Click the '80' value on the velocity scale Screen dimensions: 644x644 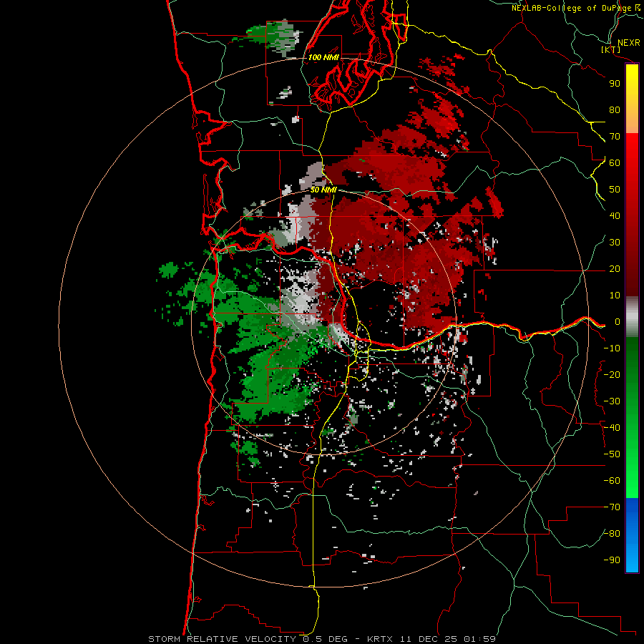(x=615, y=109)
